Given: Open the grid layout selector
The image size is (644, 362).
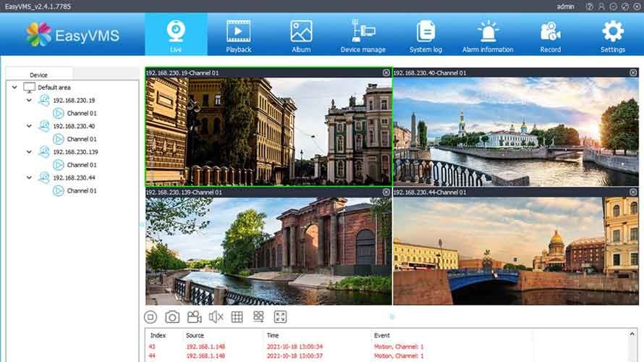Looking at the screenshot, I should pos(237,316).
